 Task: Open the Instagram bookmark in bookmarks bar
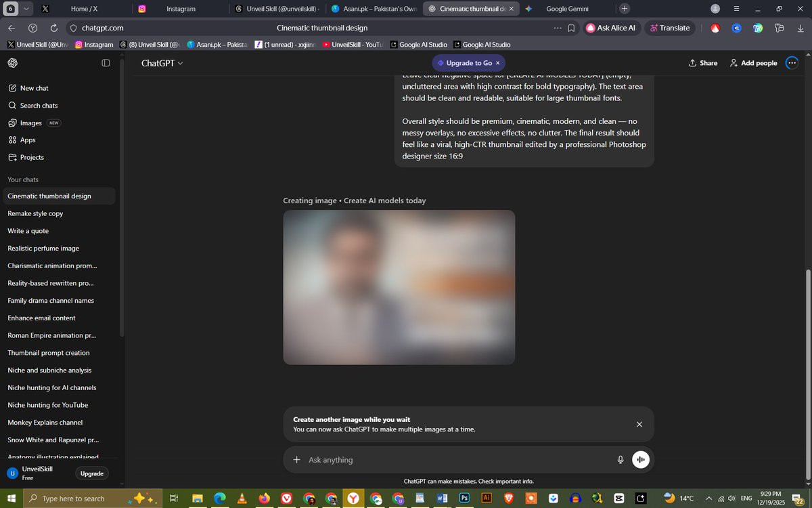tap(94, 45)
